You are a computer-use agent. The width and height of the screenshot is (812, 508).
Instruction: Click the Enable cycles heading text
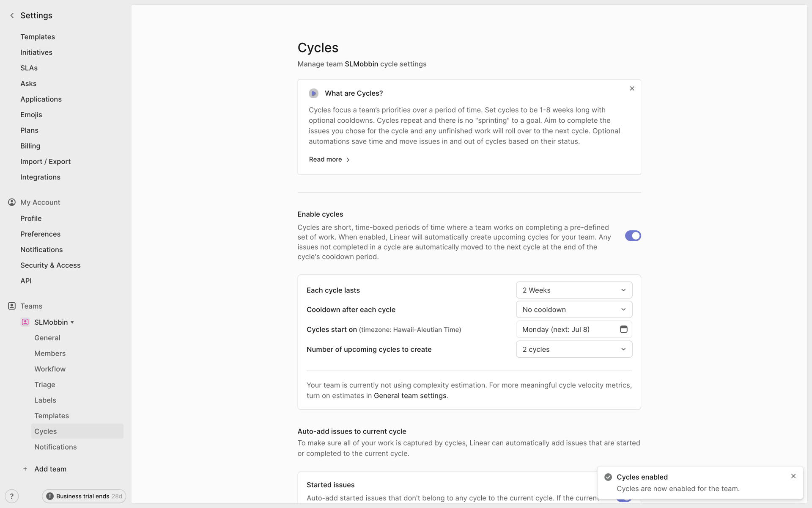click(x=320, y=214)
